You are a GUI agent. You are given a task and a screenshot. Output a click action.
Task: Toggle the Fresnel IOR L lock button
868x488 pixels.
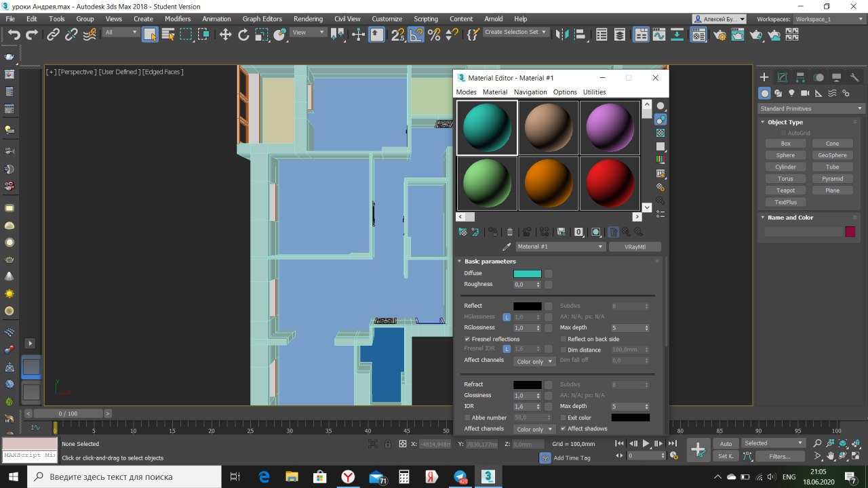[507, 349]
